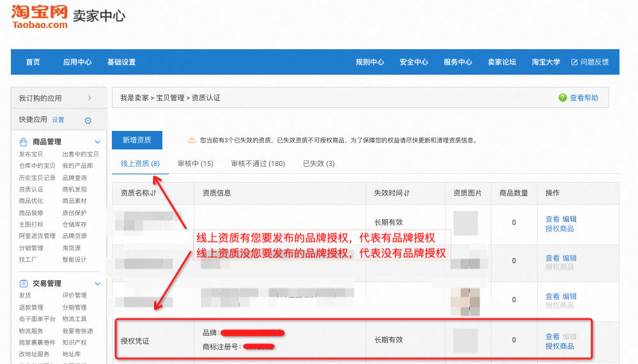The height and width of the screenshot is (364, 638).
Task: Open 我的产品库 in sidebar
Action: pyautogui.click(x=78, y=166)
